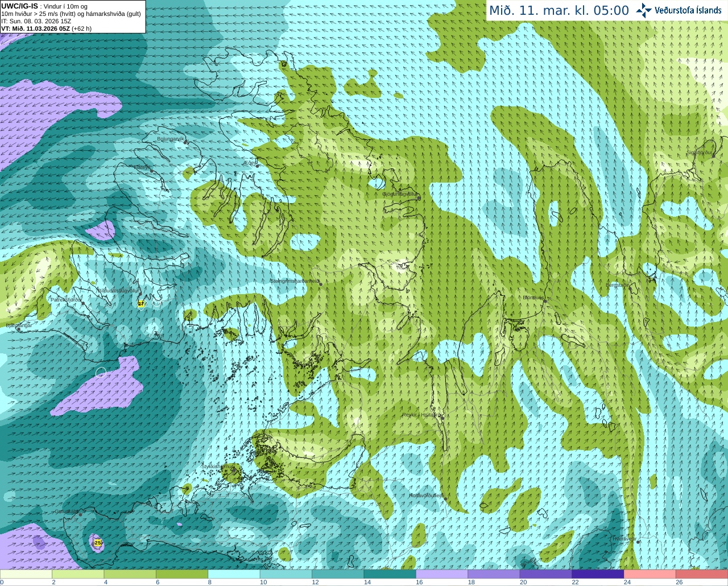This screenshot has height=586, width=728.
Task: Click the Bíldudalsflugvöllur station label
Action: tap(118, 290)
